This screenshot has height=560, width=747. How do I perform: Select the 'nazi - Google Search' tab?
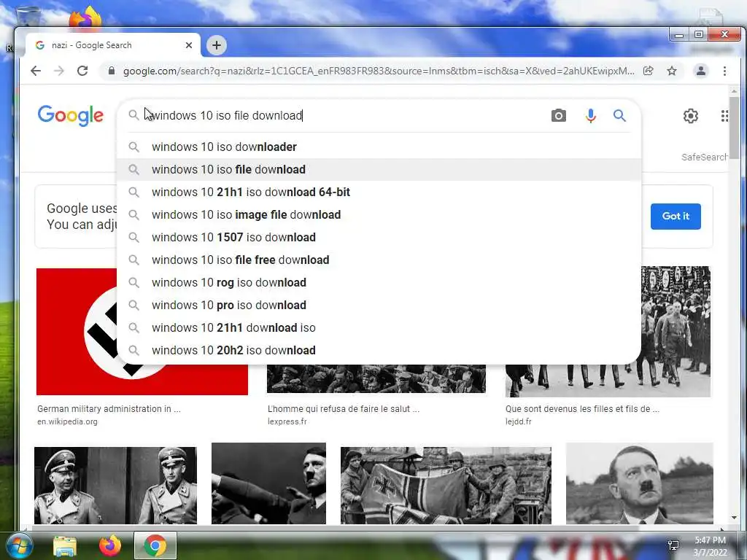[113, 45]
